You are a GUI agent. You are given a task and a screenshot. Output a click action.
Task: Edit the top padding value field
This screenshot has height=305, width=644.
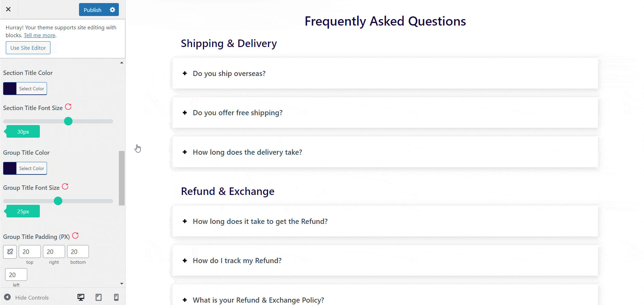[x=30, y=251]
